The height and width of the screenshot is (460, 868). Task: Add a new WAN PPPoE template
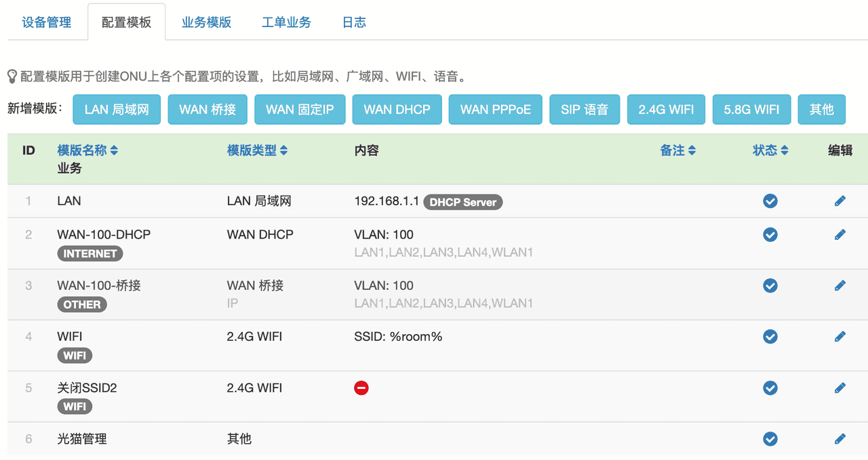click(x=495, y=110)
